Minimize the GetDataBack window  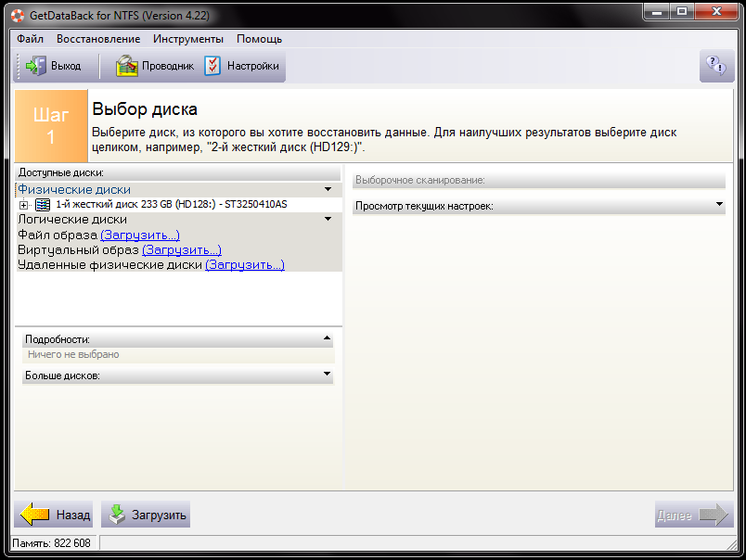tap(657, 12)
